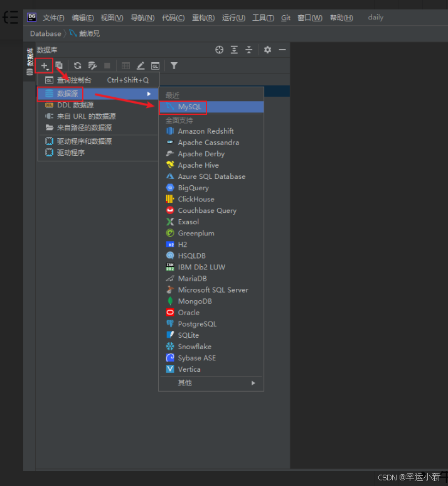Choose Vertica data source
This screenshot has width=448, height=486.
click(211, 369)
